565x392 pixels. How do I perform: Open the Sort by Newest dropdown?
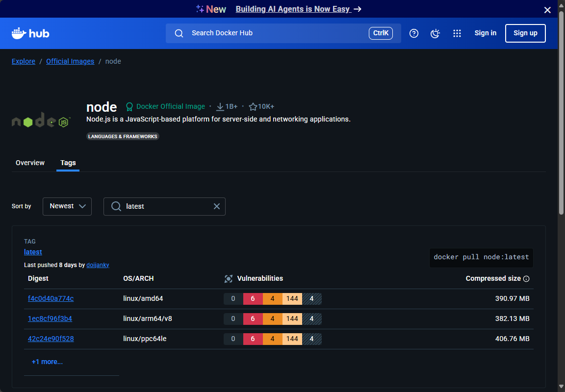click(67, 206)
